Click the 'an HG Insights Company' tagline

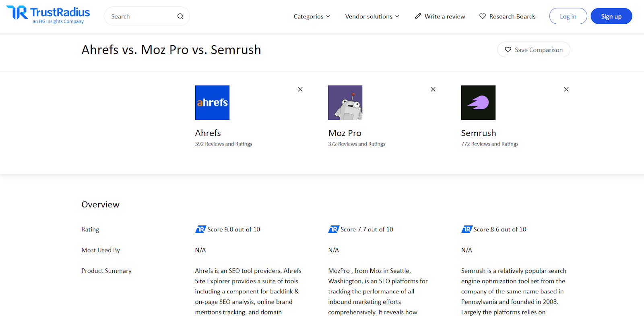click(x=58, y=22)
